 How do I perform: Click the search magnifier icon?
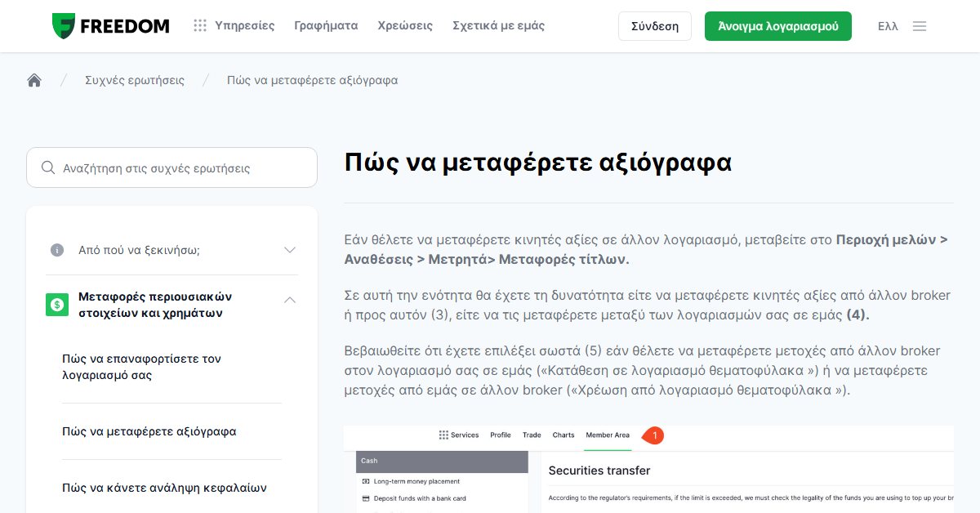[x=47, y=167]
